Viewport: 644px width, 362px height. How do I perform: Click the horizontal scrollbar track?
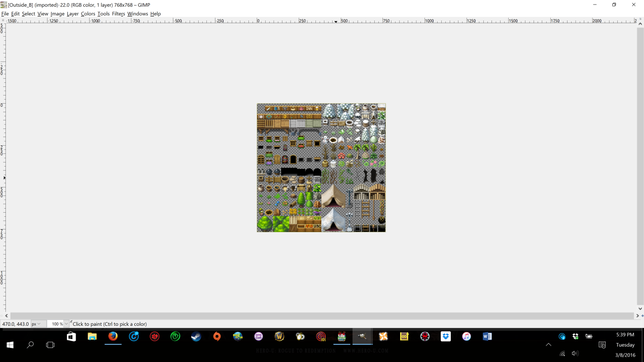(322, 315)
